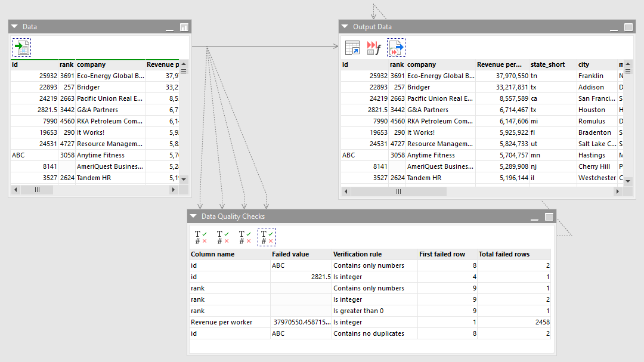Click Output Data vertical scrollbar down arrow
Viewport: 644px width, 362px height.
[628, 181]
